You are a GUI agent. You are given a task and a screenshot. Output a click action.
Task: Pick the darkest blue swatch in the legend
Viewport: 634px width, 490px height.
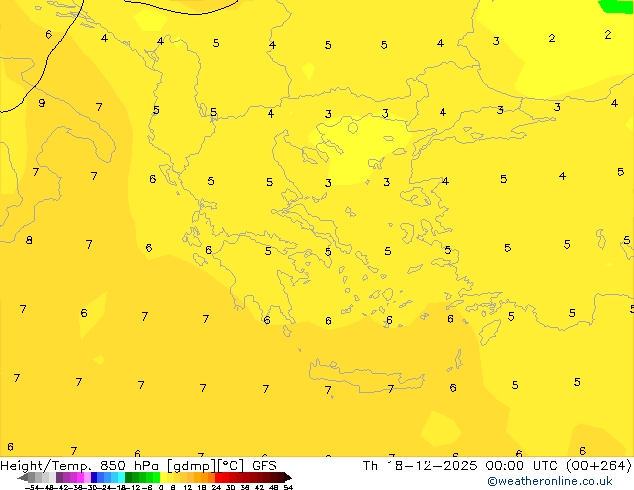(94, 477)
